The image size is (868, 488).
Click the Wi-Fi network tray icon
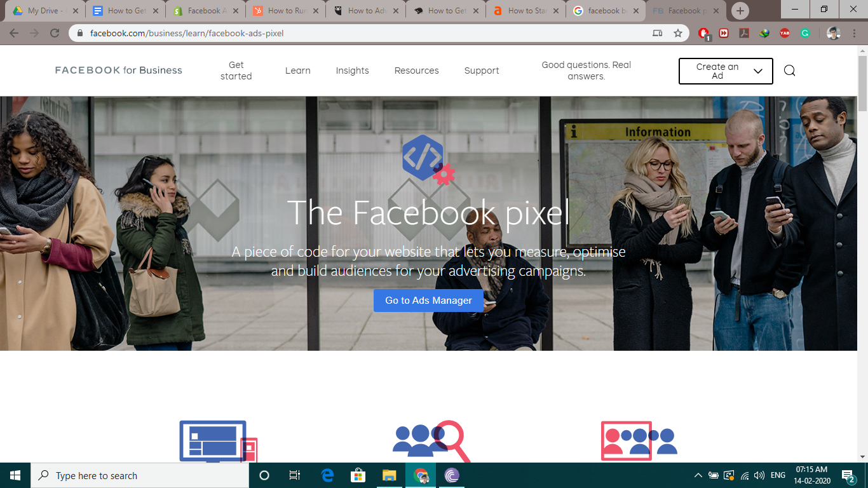(x=745, y=475)
